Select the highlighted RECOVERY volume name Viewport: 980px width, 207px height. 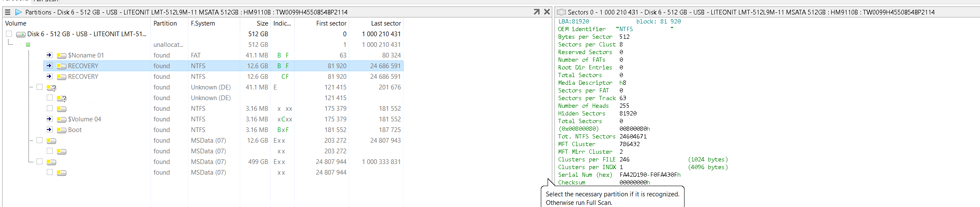[x=83, y=66]
